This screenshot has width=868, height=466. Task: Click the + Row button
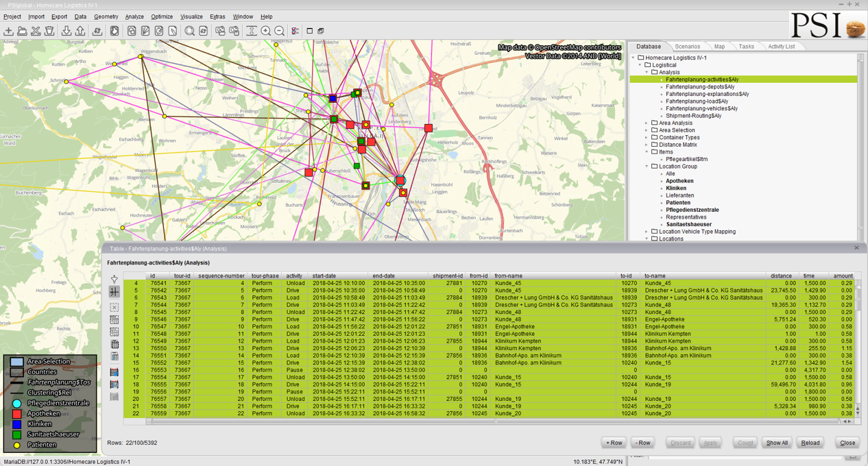click(x=614, y=443)
